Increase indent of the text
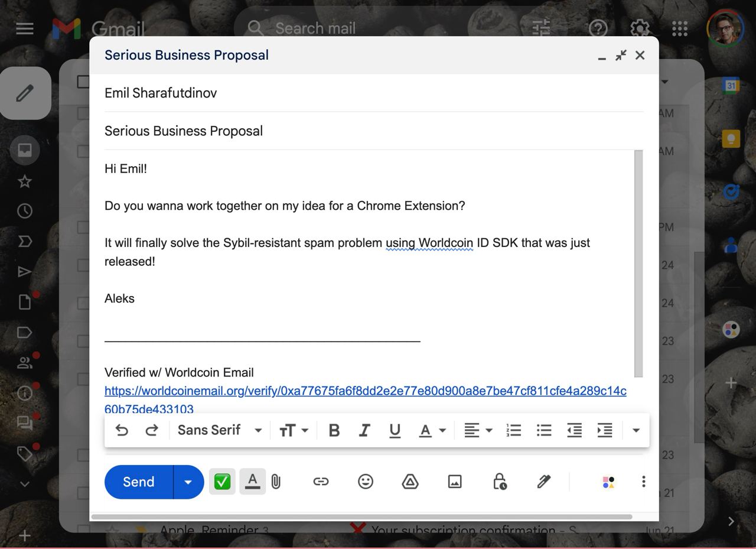 [x=605, y=430]
